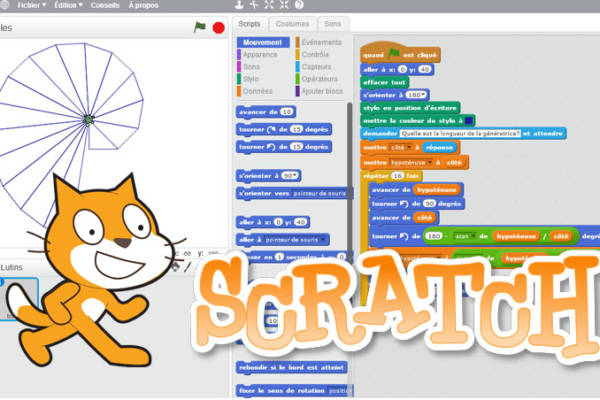Open the Conseils menu item
600x400 pixels.
pyautogui.click(x=105, y=5)
